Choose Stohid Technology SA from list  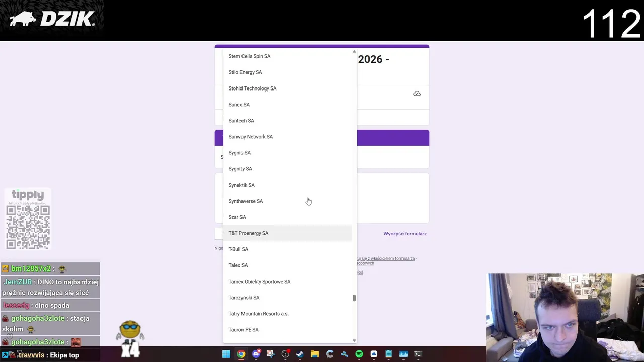[287, 88]
